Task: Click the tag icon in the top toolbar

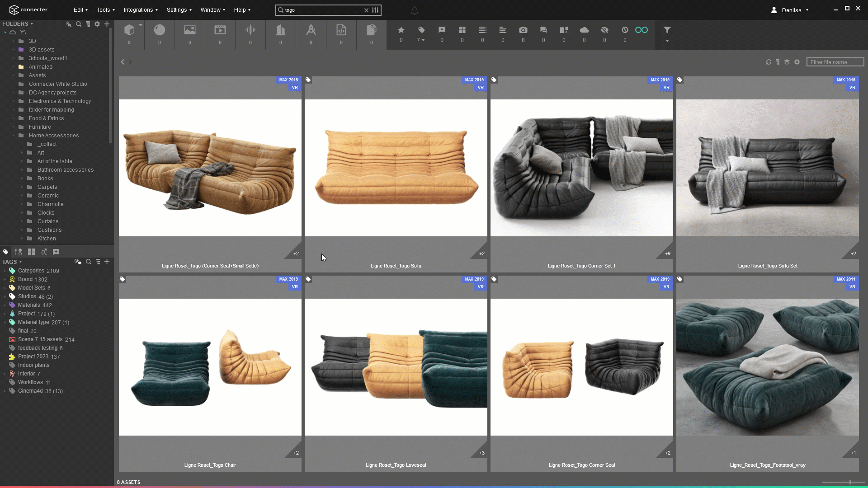Action: [x=421, y=30]
